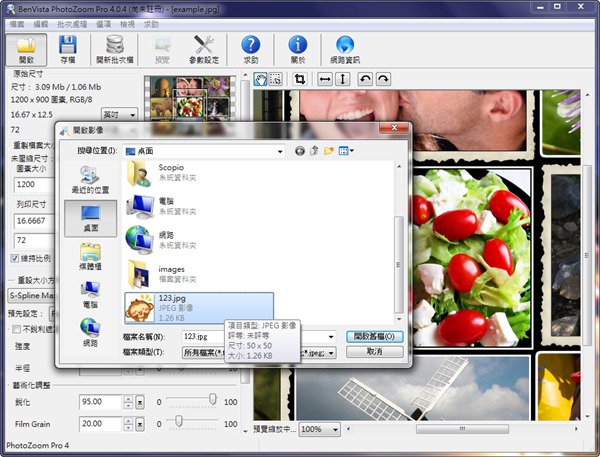Select 網路 in places sidebar

pos(90,332)
